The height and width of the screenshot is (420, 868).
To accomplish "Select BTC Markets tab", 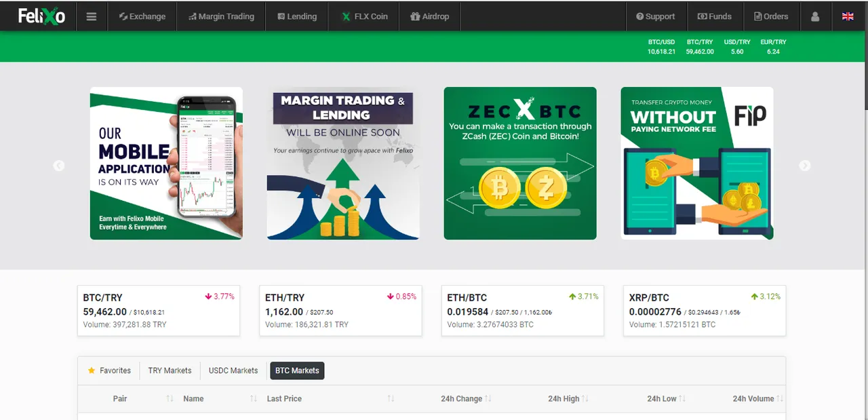I will click(x=297, y=370).
